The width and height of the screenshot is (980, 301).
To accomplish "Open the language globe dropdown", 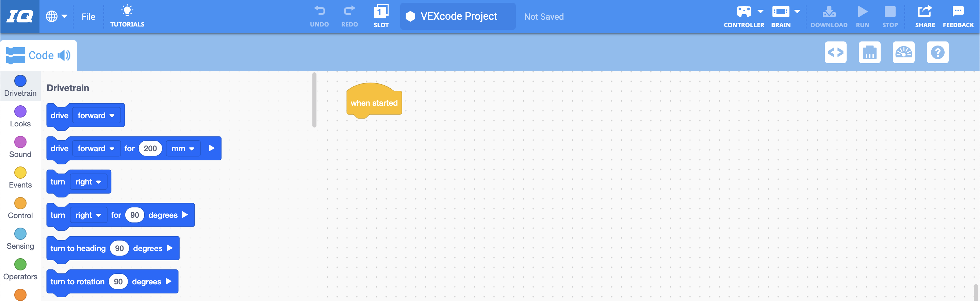I will [56, 16].
